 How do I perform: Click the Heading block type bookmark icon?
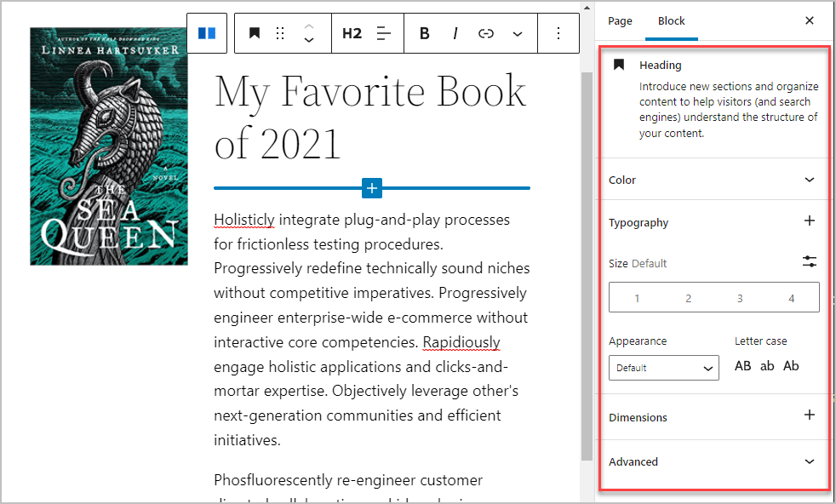click(255, 33)
